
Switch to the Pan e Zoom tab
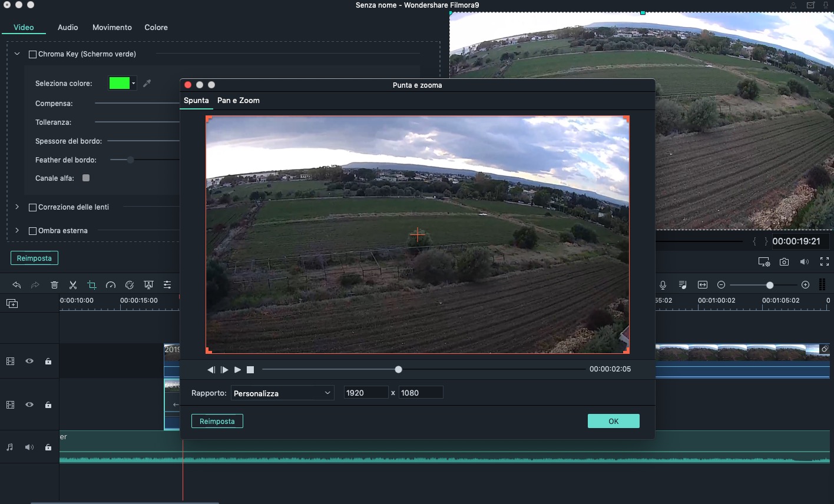click(x=238, y=101)
